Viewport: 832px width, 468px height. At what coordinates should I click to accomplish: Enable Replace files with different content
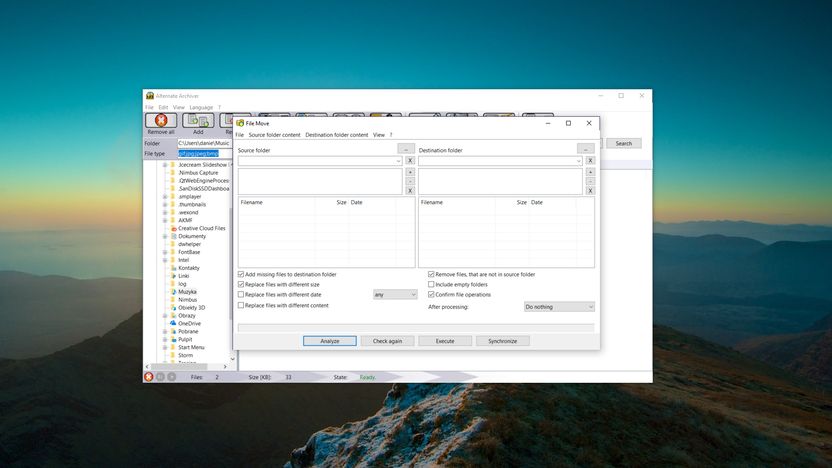coord(241,305)
